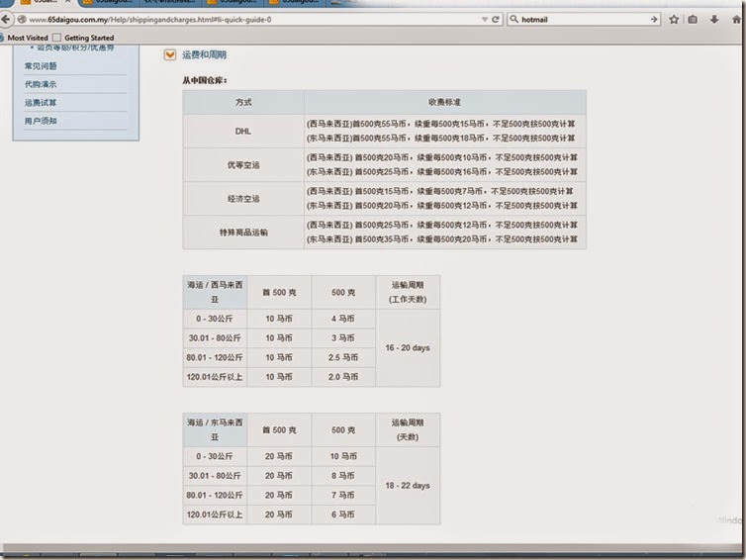Click the address bar URL
Screen dimensions: 746x560
pyautogui.click(x=149, y=20)
